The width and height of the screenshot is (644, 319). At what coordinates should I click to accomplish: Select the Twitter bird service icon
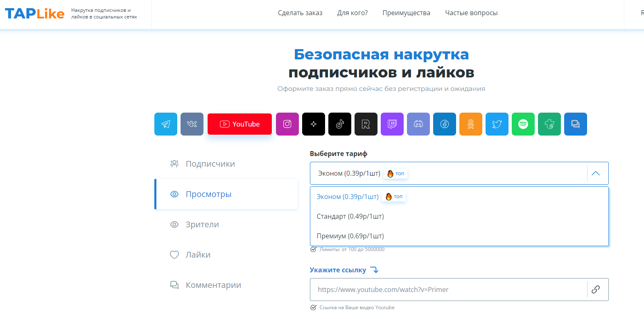coord(497,124)
